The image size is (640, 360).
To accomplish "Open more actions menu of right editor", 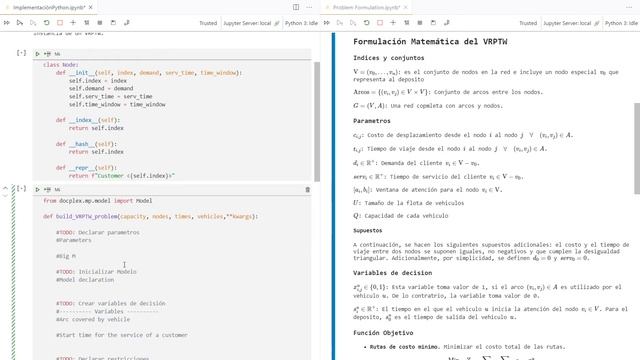I will (629, 7).
